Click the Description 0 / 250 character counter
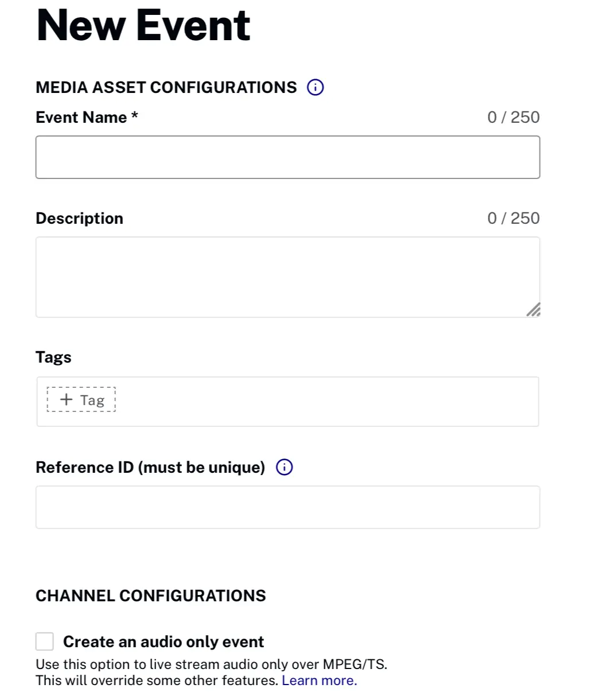The height and width of the screenshot is (700, 598). click(x=513, y=218)
